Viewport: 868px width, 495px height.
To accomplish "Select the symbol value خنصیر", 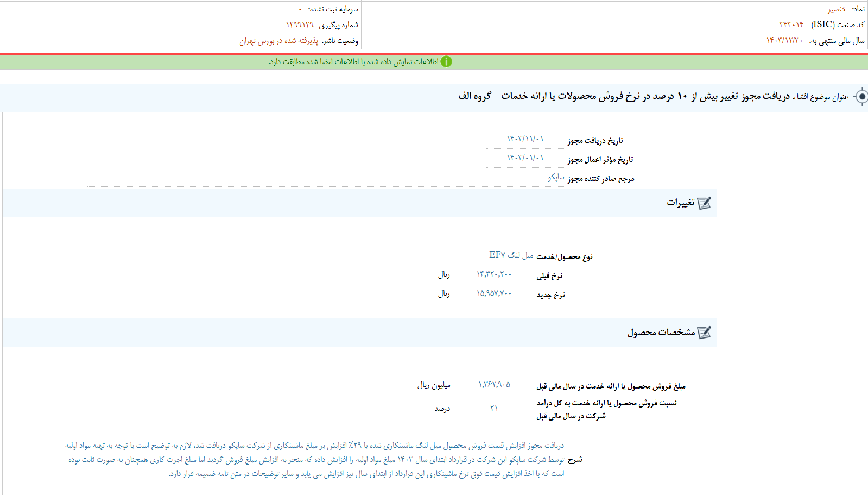I will pos(837,9).
